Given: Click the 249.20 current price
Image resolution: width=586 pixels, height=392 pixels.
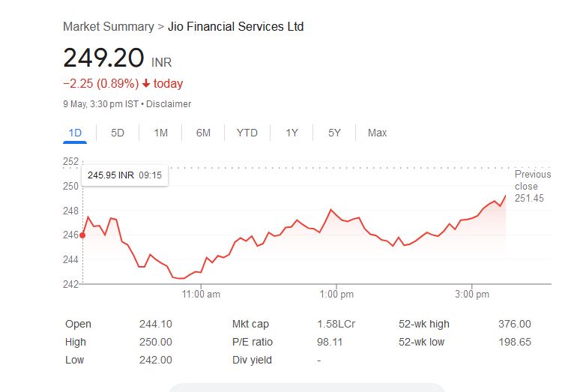Looking at the screenshot, I should point(104,58).
